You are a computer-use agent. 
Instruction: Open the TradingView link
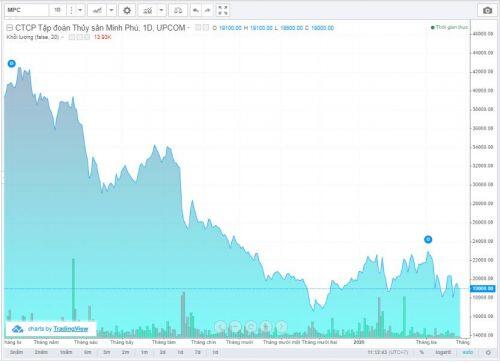click(x=71, y=329)
